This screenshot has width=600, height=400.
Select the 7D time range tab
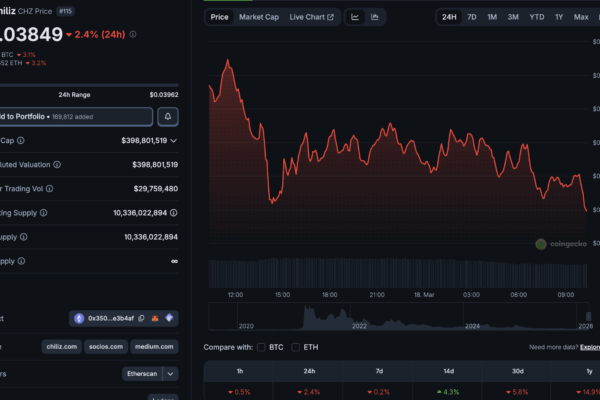coord(472,17)
